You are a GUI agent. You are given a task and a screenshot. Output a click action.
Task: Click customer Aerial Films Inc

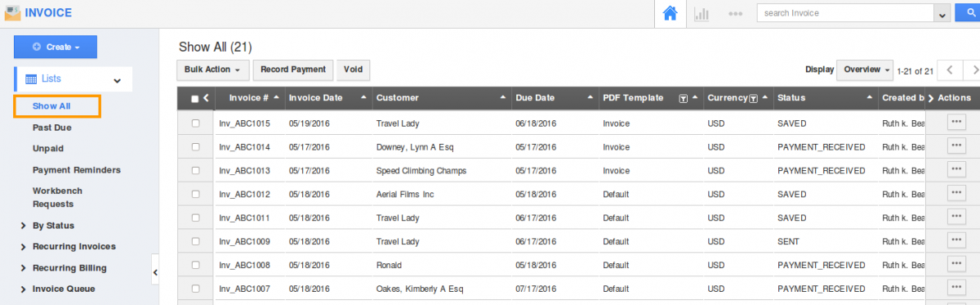click(x=405, y=195)
